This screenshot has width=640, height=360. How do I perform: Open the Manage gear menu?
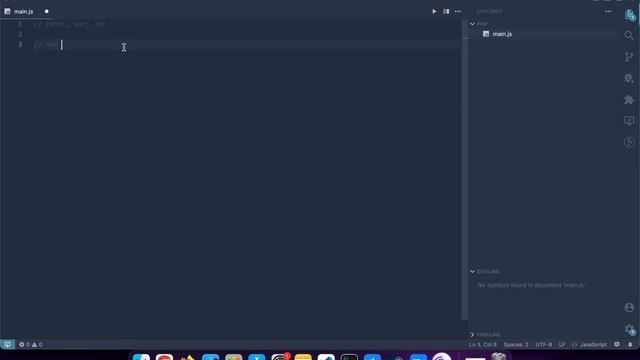629,329
